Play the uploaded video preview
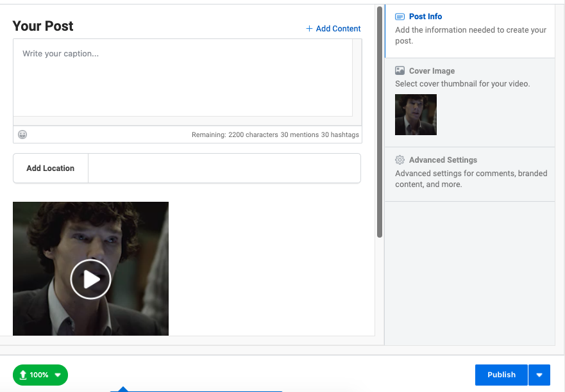The image size is (565, 392). [x=90, y=279]
